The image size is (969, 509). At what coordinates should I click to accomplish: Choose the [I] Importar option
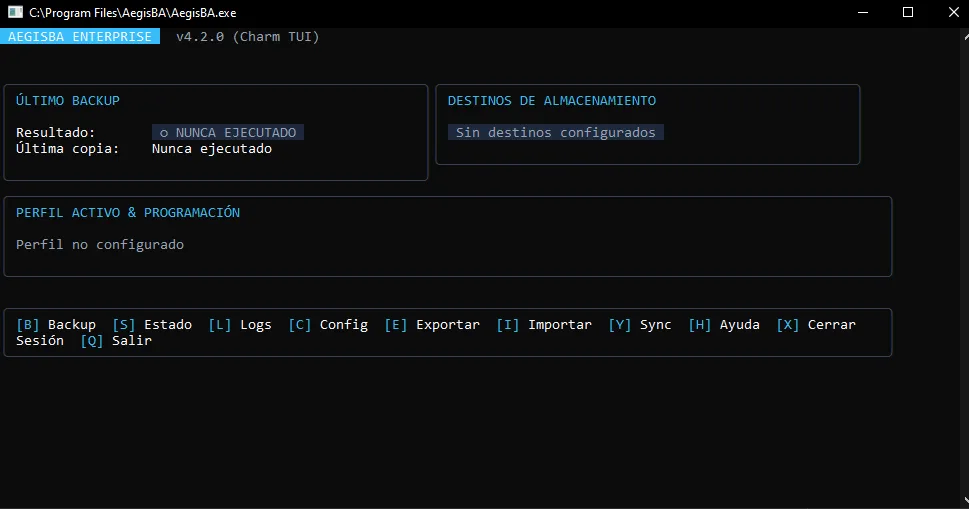point(544,325)
